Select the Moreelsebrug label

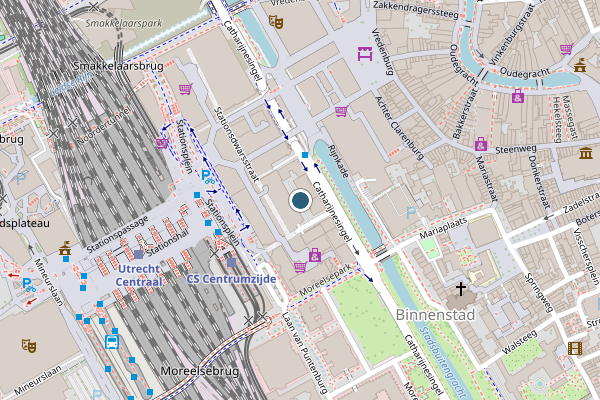[x=200, y=371]
